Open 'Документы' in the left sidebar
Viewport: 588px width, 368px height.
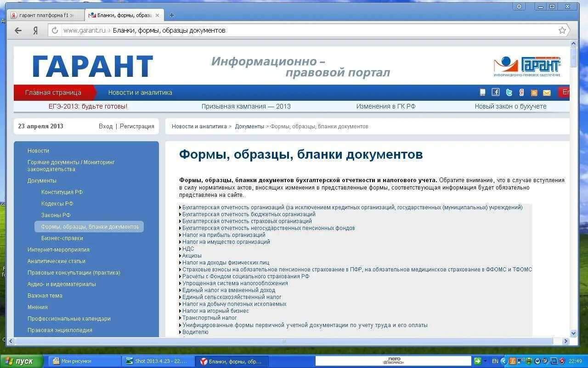[x=42, y=181]
